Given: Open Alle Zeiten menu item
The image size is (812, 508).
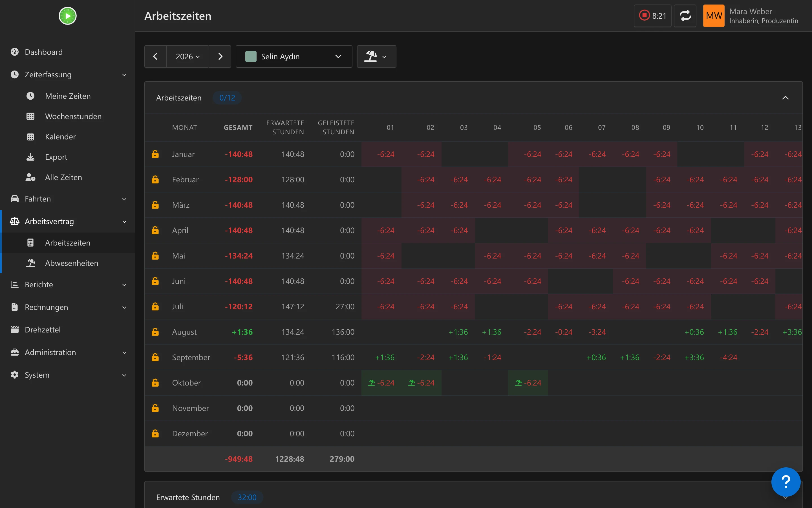Looking at the screenshot, I should click(68, 178).
